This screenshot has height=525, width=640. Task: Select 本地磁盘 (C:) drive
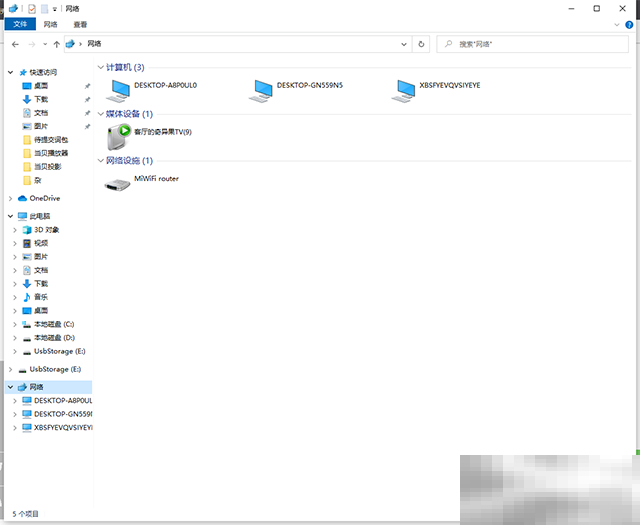coord(54,324)
